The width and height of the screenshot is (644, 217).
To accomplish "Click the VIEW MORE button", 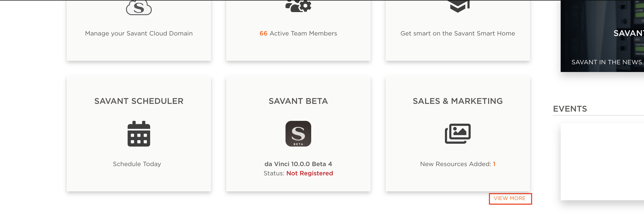I will [510, 198].
